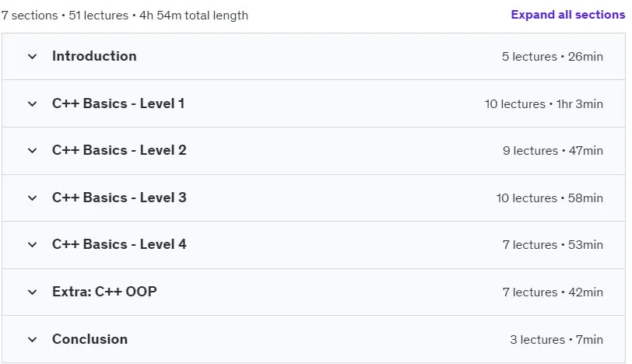Expand C++ Basics - Level 1 chevron
Screen dimensions: 632x364
coord(32,104)
